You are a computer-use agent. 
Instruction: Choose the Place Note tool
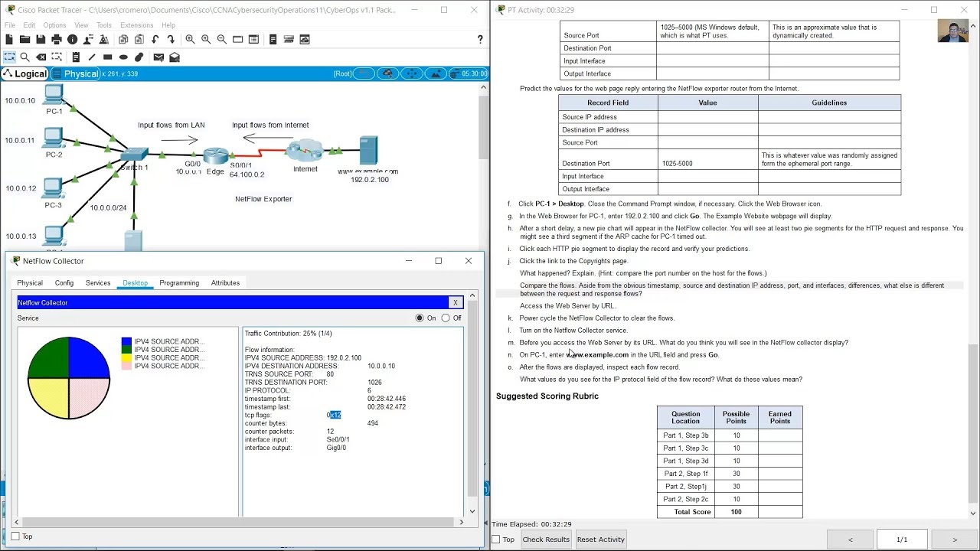point(76,57)
